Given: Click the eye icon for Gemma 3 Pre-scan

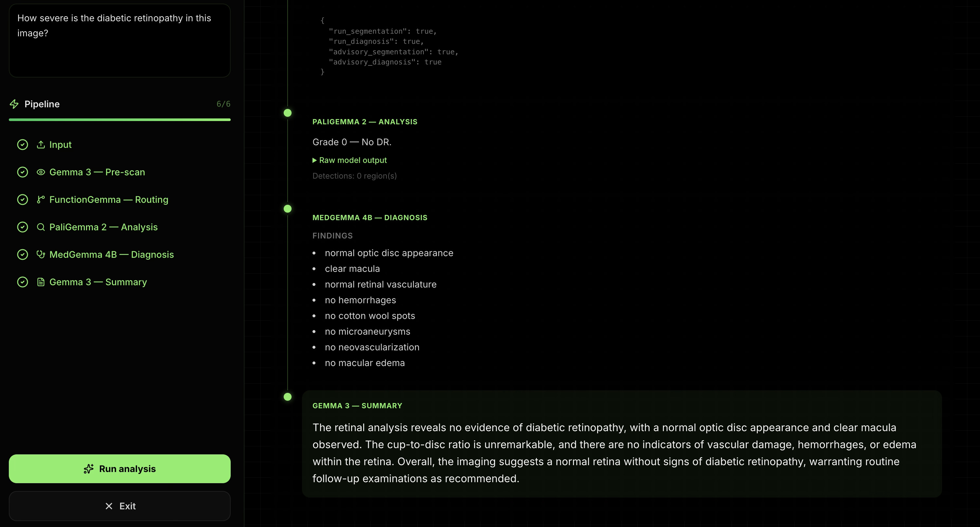Looking at the screenshot, I should [41, 172].
